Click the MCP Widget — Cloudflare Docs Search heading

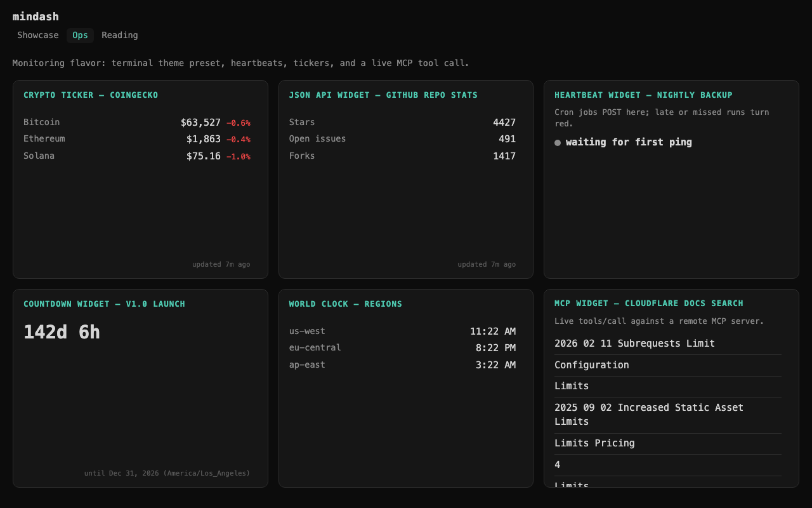(649, 304)
